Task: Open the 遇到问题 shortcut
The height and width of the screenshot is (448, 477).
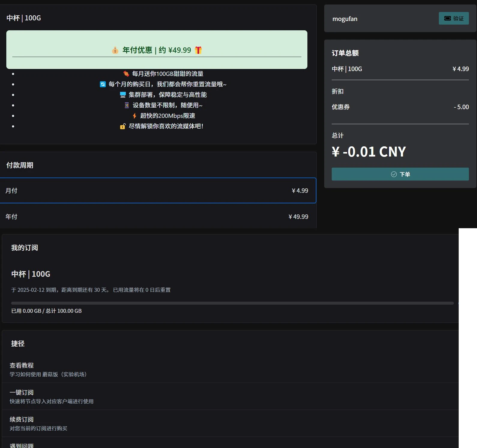Action: click(x=230, y=443)
